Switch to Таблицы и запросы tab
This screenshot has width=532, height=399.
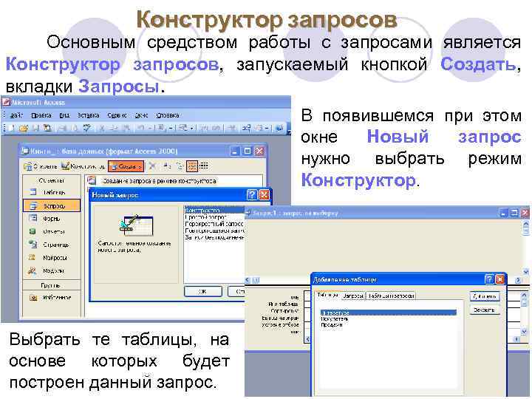[391, 296]
